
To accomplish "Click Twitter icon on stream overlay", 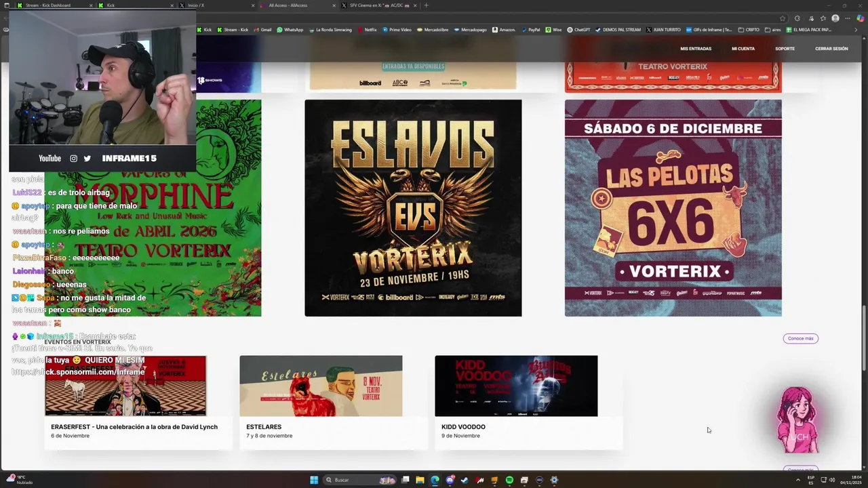I will tap(87, 158).
